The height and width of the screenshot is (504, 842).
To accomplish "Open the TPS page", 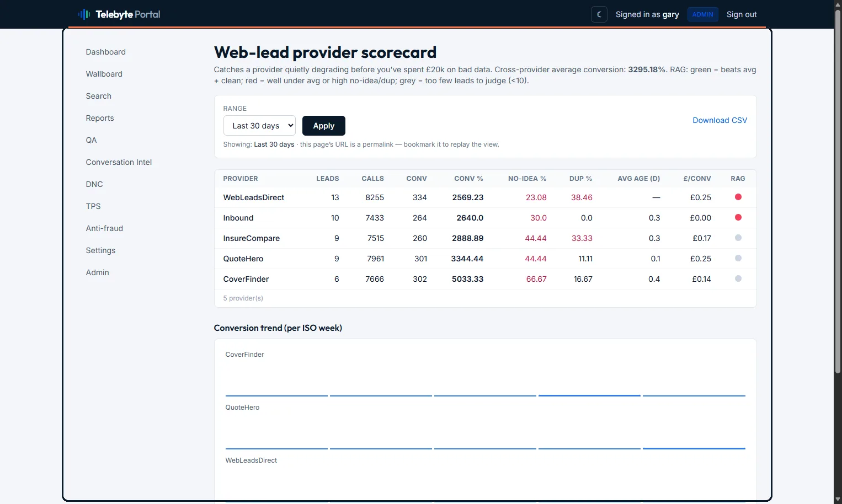I will tap(93, 206).
